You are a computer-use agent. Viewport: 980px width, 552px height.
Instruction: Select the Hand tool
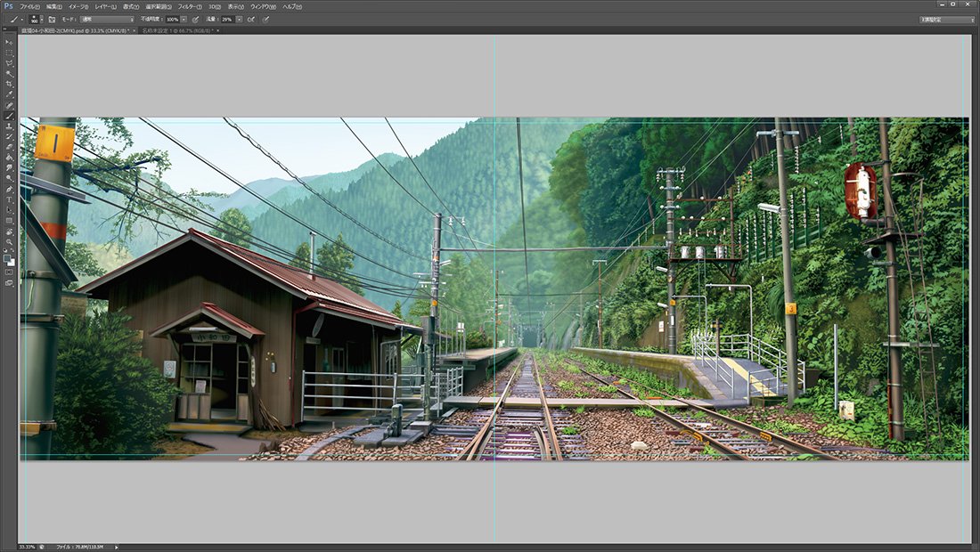click(9, 231)
